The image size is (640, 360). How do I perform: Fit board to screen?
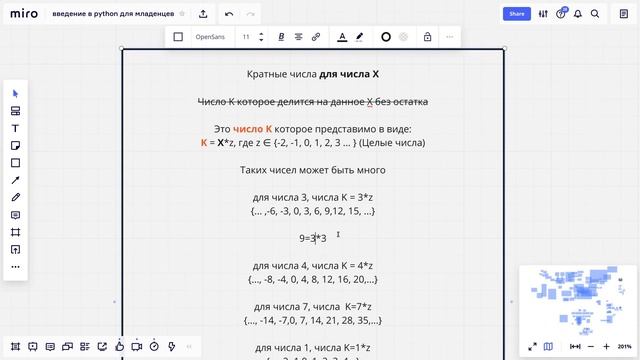(x=575, y=347)
